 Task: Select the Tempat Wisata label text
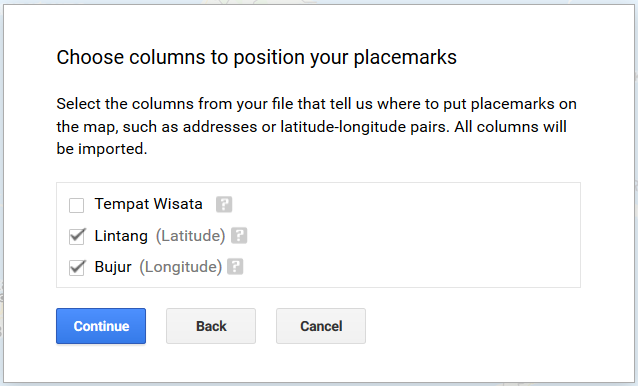pos(149,204)
